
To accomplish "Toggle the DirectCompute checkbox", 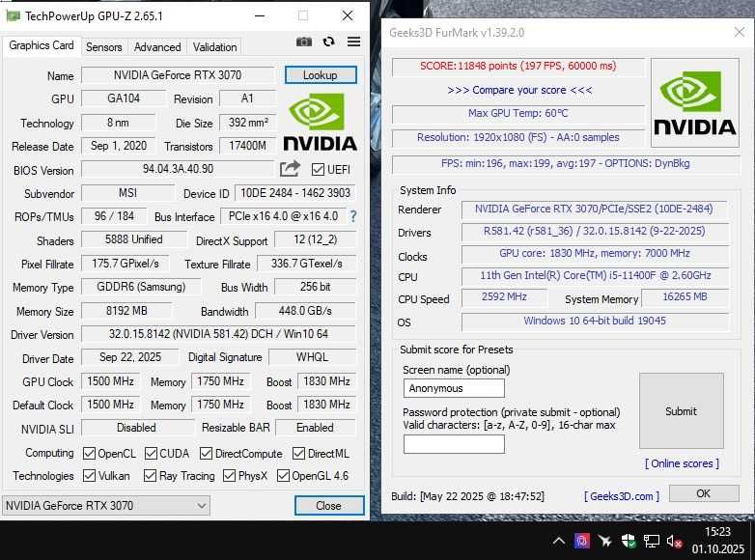I will [x=206, y=454].
